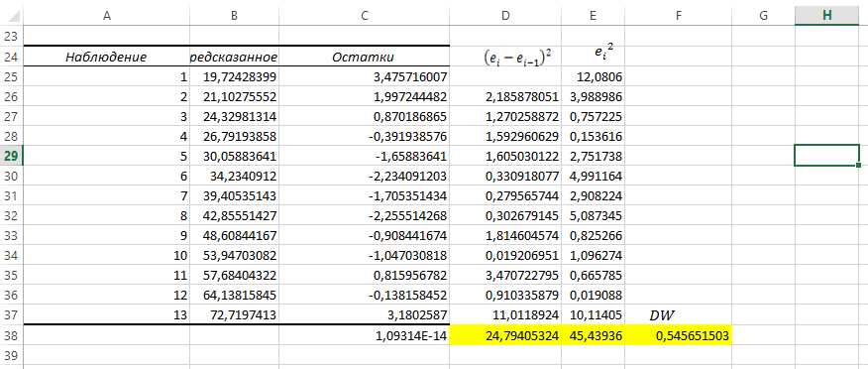
Task: Select row 24 header
Action: [x=12, y=56]
